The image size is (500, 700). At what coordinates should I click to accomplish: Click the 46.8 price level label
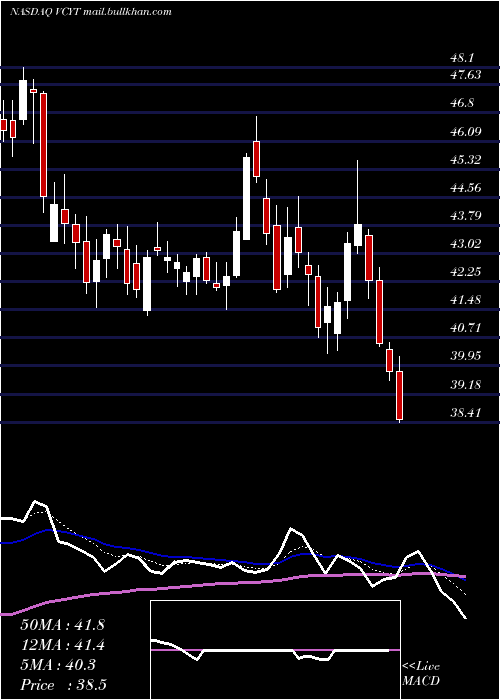462,103
